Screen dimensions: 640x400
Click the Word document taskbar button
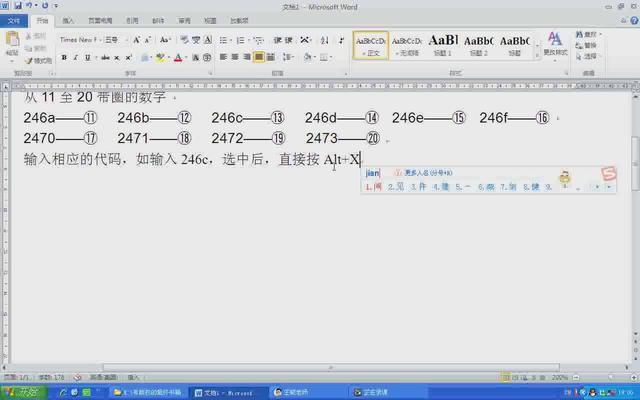229,393
